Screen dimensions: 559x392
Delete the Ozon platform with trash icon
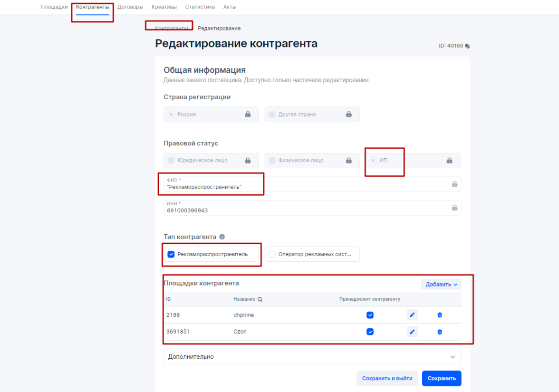[x=440, y=332]
